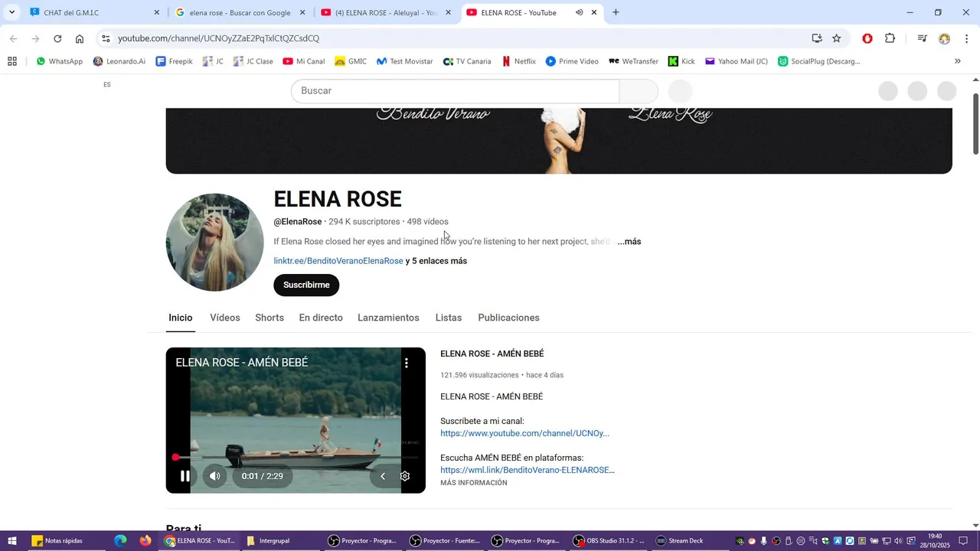Open WhatsApp bookmark

59,61
